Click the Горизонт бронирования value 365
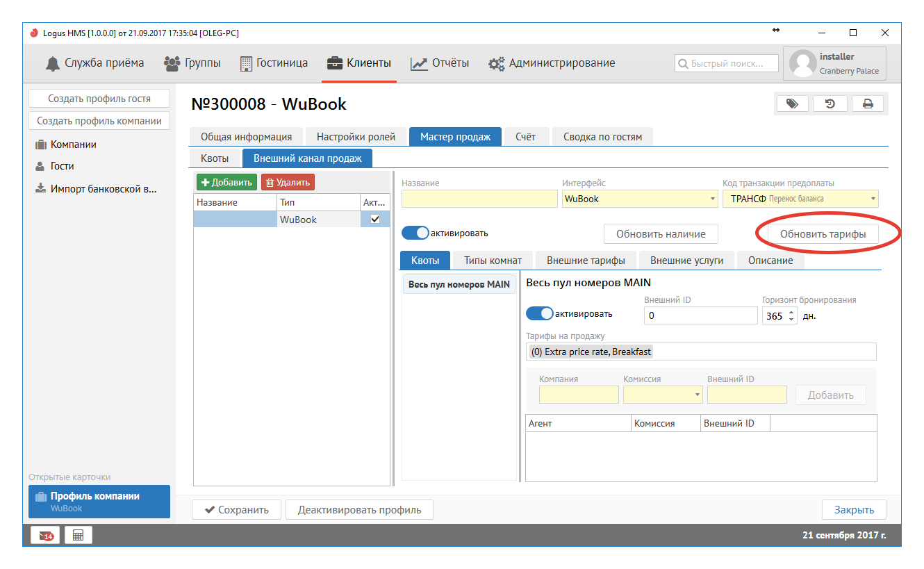The width and height of the screenshot is (924, 569). point(773,316)
